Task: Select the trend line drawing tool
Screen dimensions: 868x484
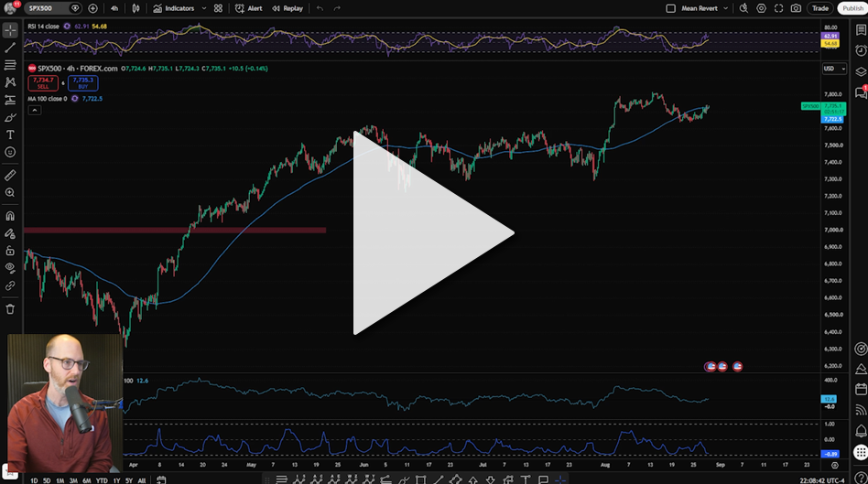Action: click(10, 48)
